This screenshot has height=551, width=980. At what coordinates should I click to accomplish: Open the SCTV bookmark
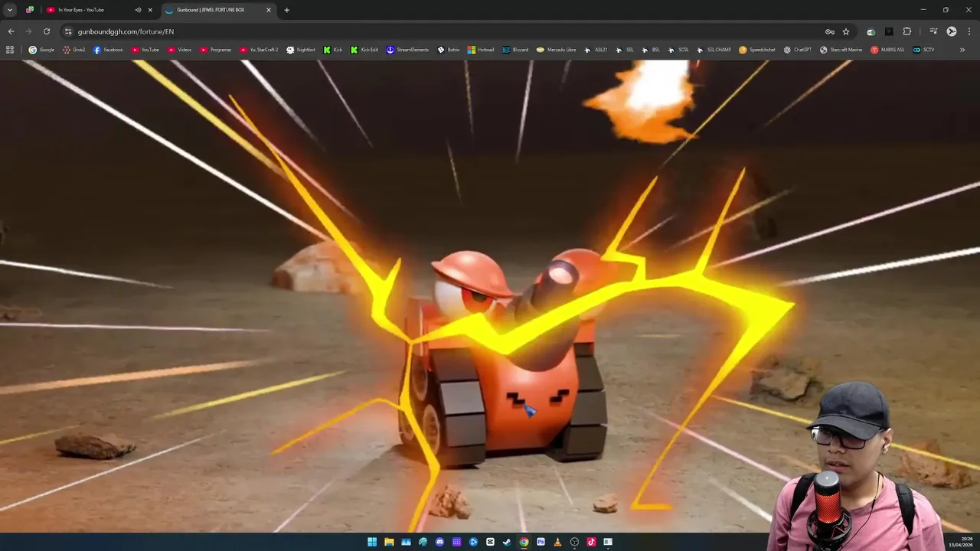pos(923,50)
